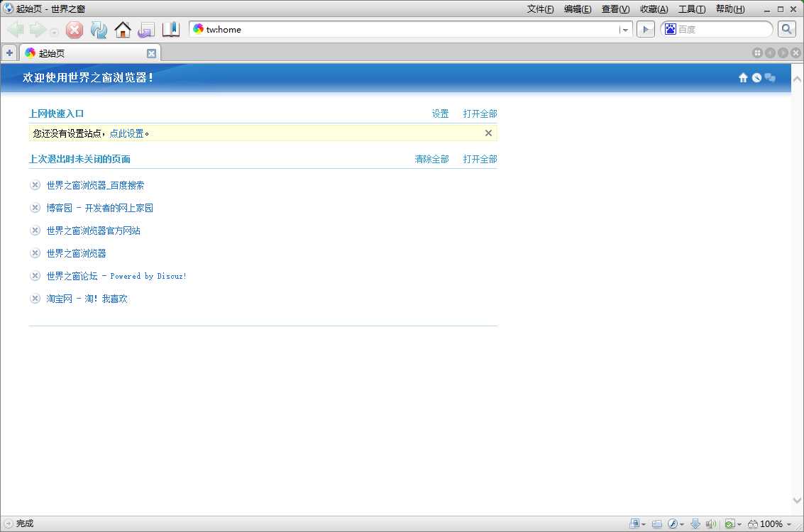Click the blue Refresh icon
The height and width of the screenshot is (532, 804).
99,30
